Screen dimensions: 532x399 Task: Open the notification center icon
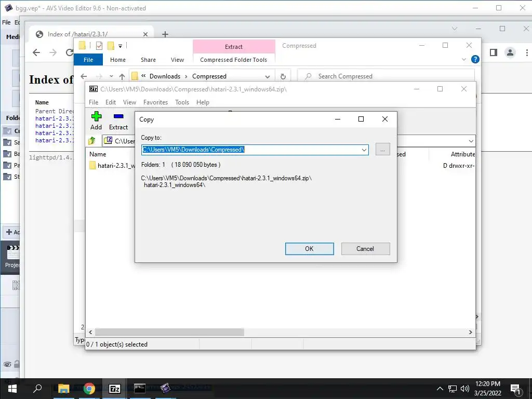point(515,389)
